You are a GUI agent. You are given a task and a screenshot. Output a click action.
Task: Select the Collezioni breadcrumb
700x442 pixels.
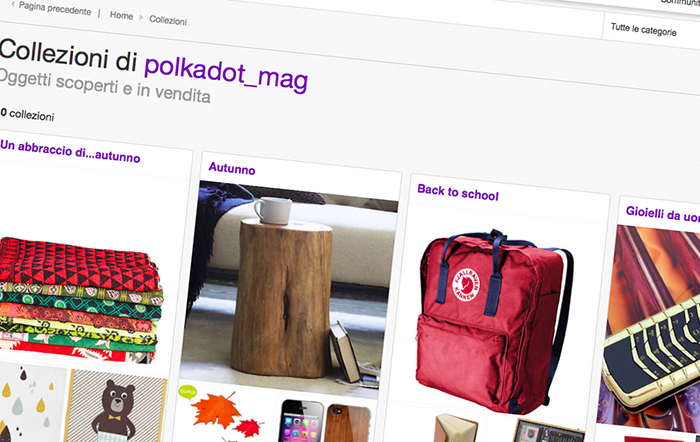click(168, 20)
